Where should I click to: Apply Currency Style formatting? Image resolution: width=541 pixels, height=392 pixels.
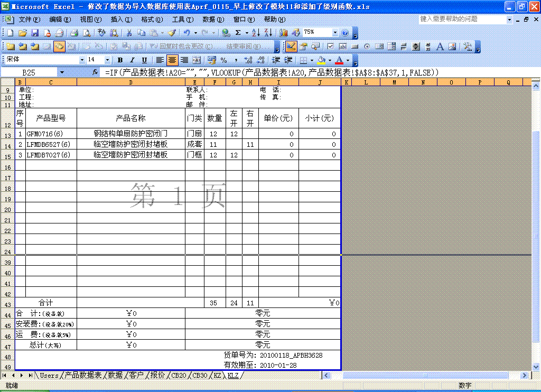[x=211, y=60]
